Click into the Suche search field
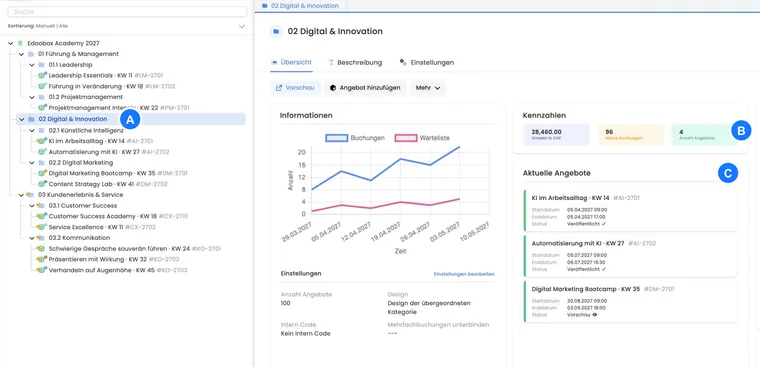This screenshot has height=367, width=760. tap(127, 12)
